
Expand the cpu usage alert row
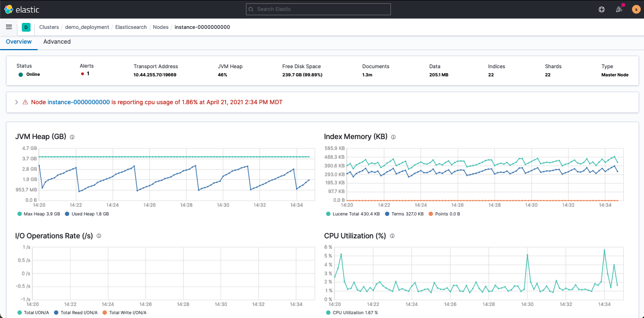16,102
